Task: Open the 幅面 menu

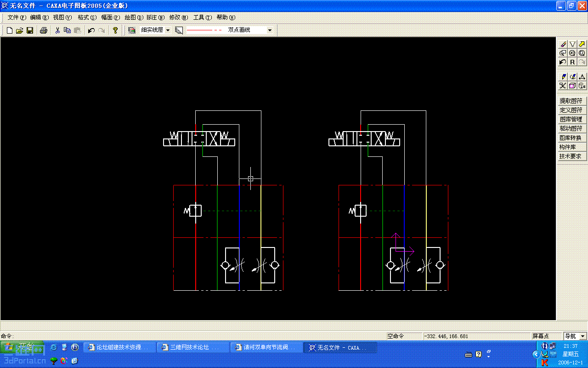Action: click(x=110, y=17)
